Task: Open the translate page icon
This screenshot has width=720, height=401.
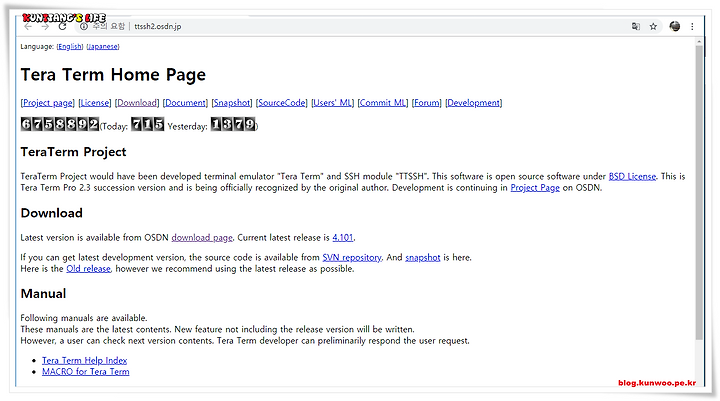Action: tap(636, 27)
